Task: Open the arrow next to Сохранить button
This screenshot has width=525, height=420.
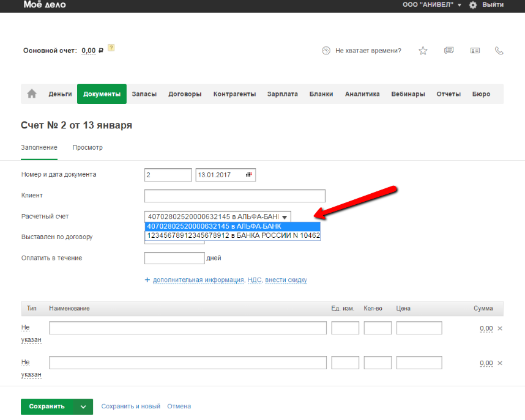Action: tap(83, 407)
